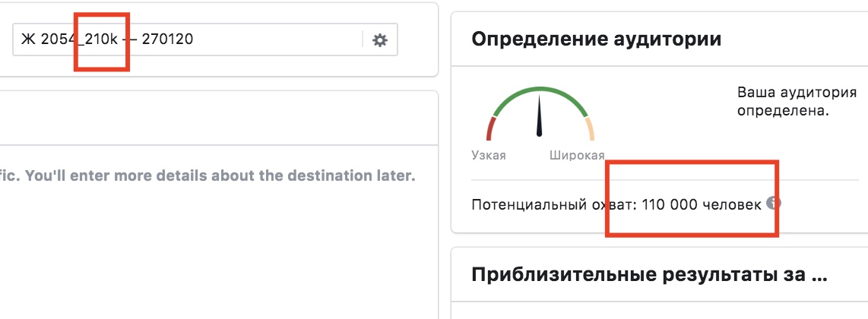
Task: Select the Узкая gauge label
Action: pyautogui.click(x=488, y=155)
